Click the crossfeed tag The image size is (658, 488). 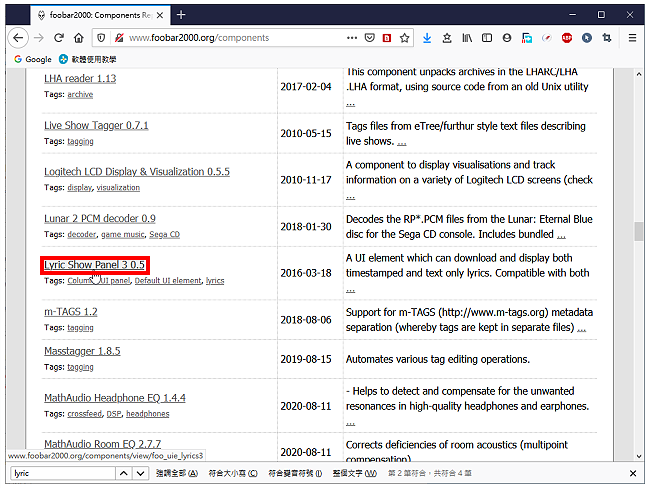coord(84,414)
